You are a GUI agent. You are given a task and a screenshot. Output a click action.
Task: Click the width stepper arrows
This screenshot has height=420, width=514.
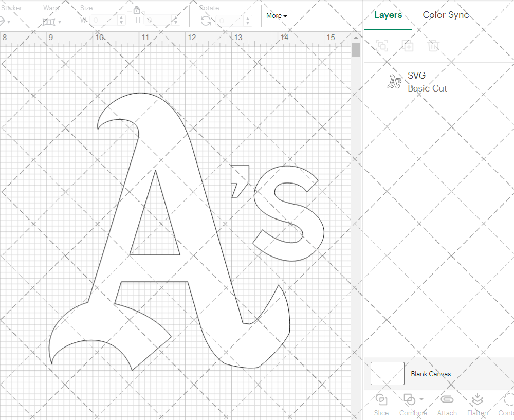(x=121, y=21)
